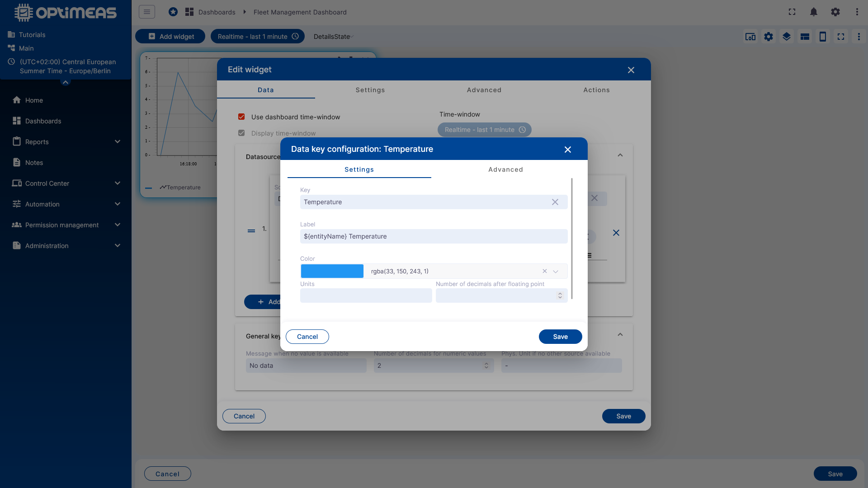868x488 pixels.
Task: Switch to Advanced tab in Data key dialog
Action: pos(505,169)
